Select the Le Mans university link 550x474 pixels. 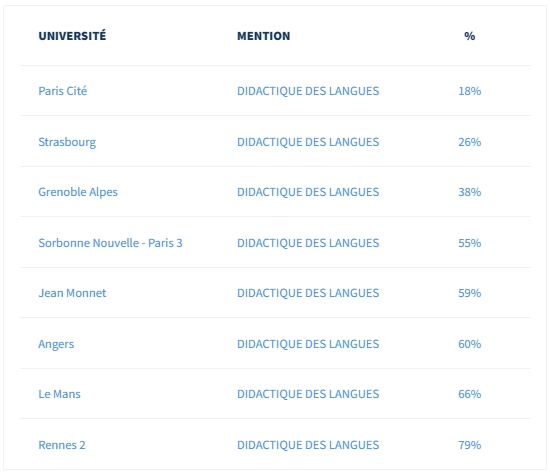(59, 394)
